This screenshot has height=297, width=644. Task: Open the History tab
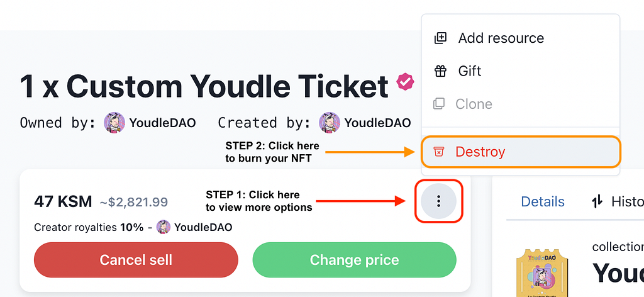(618, 202)
